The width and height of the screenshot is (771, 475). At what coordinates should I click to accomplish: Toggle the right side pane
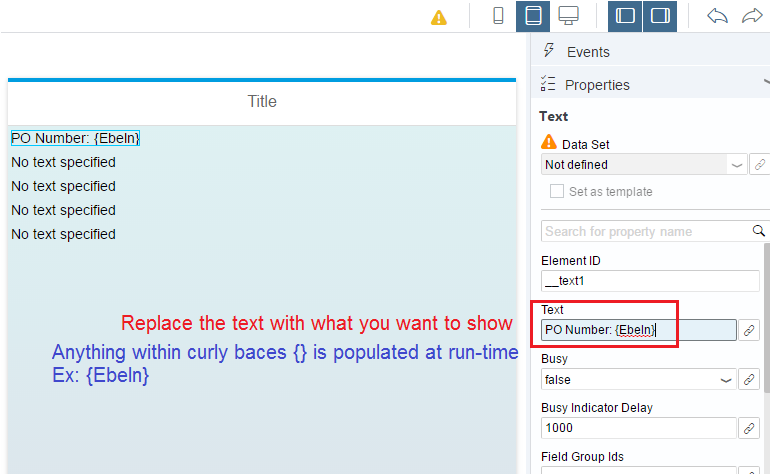[x=660, y=16]
